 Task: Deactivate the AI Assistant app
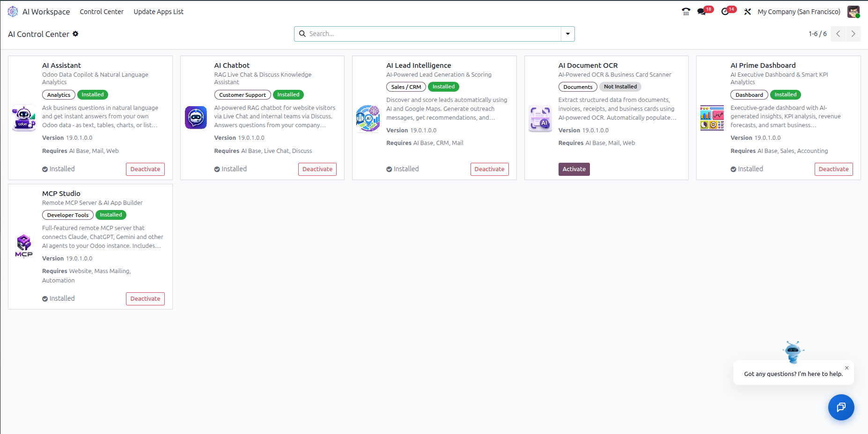145,169
